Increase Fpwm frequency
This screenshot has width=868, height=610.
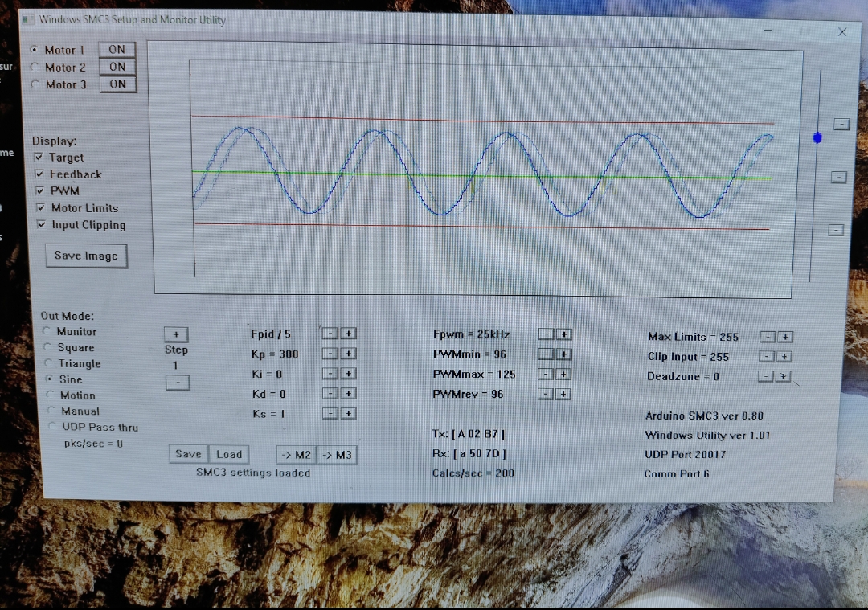pos(563,334)
